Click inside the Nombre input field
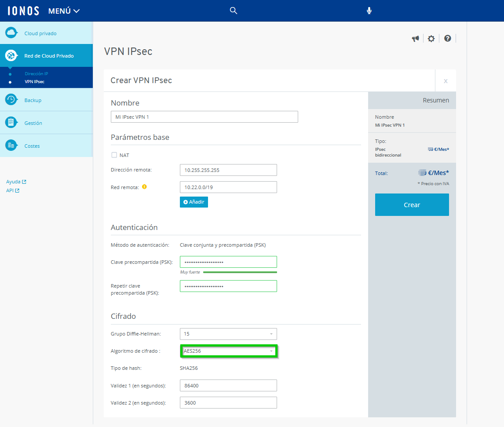The width and height of the screenshot is (504, 427). (x=204, y=117)
